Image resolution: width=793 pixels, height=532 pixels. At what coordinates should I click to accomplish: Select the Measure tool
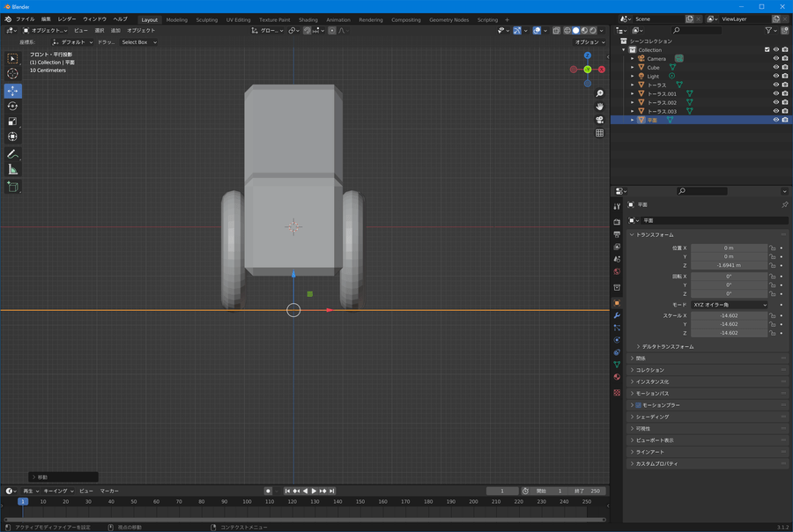pyautogui.click(x=12, y=169)
